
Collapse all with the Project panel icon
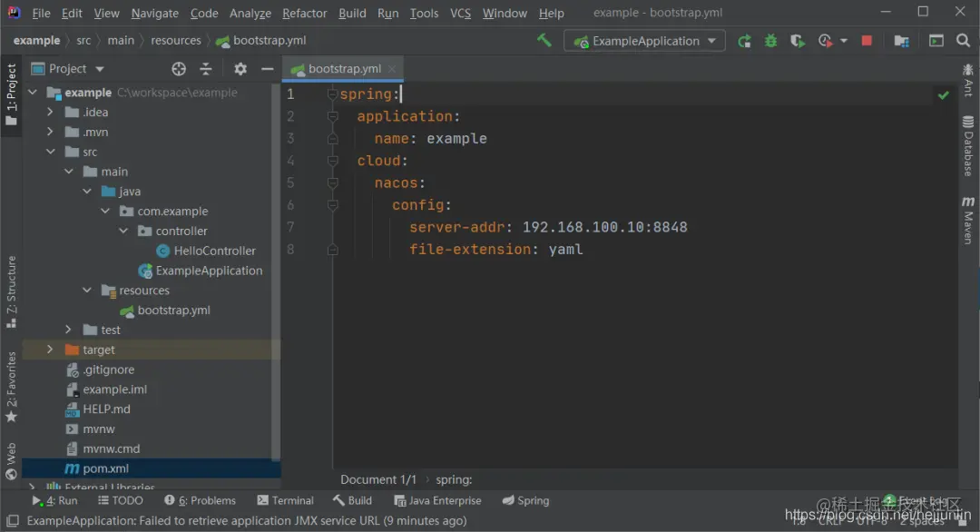click(206, 69)
